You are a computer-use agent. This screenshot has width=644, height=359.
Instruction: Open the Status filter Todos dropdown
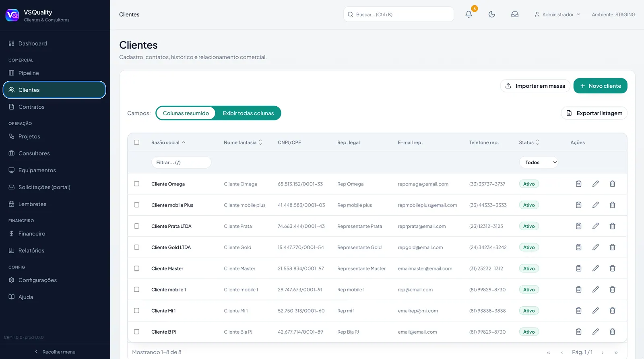pos(539,162)
